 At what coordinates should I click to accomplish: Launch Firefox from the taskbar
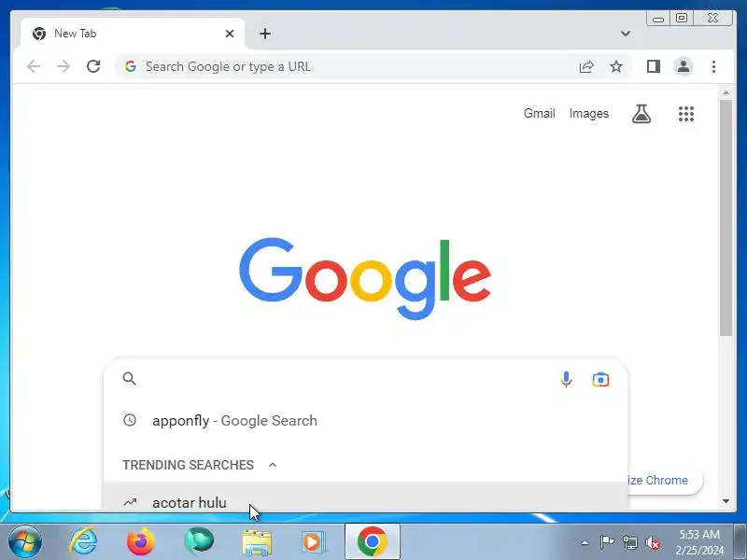coord(141,541)
